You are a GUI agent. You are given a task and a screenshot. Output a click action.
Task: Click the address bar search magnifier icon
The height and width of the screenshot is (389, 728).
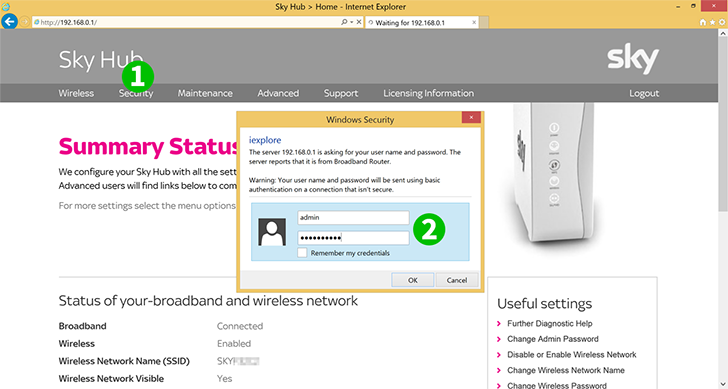pos(344,22)
